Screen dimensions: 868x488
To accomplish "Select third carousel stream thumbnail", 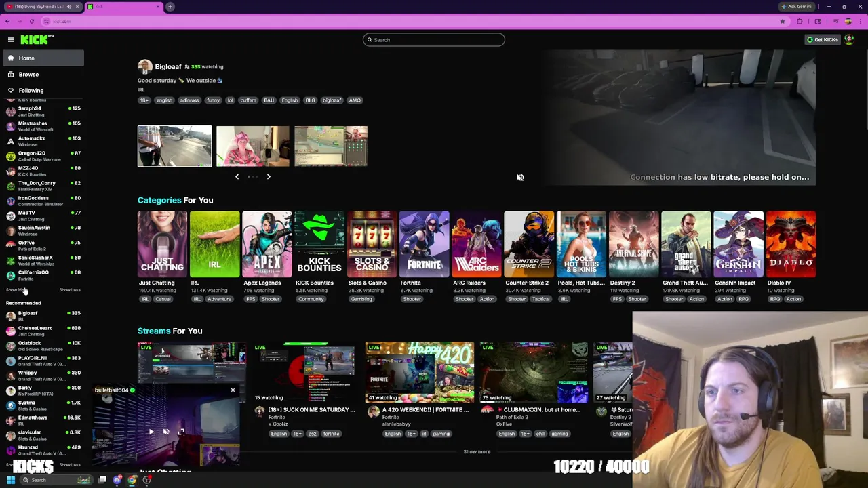I will 331,146.
